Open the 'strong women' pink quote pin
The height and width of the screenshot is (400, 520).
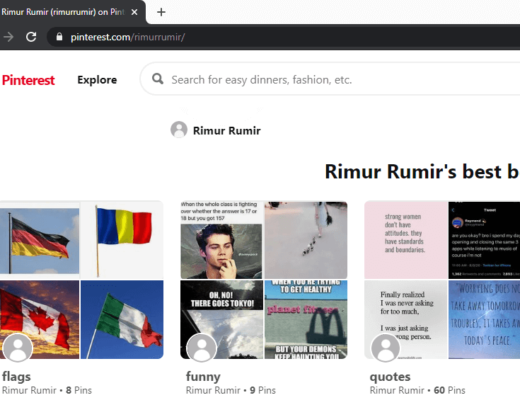pyautogui.click(x=405, y=239)
